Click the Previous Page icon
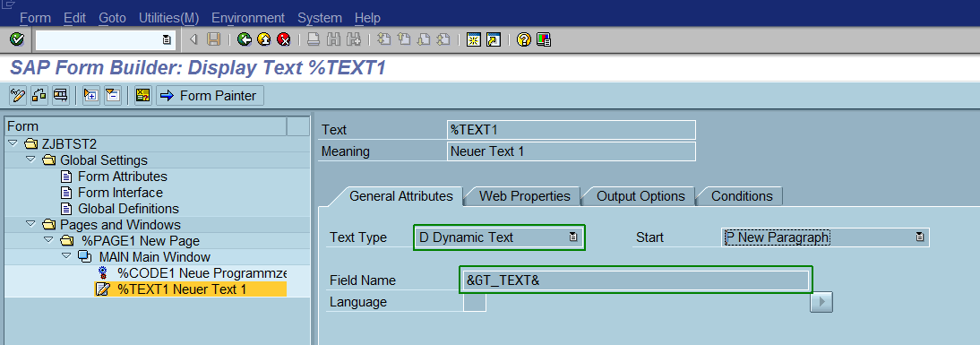 click(x=404, y=40)
